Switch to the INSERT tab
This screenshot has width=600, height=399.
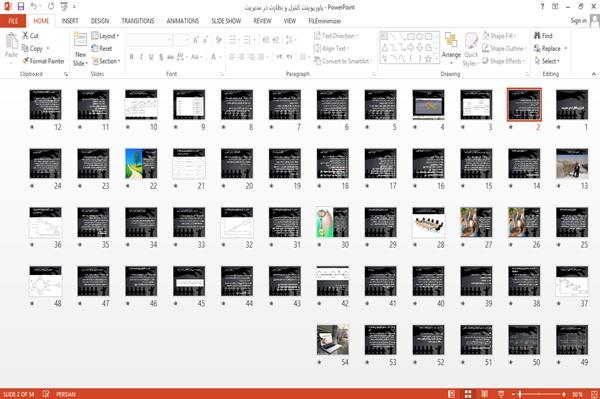70,21
